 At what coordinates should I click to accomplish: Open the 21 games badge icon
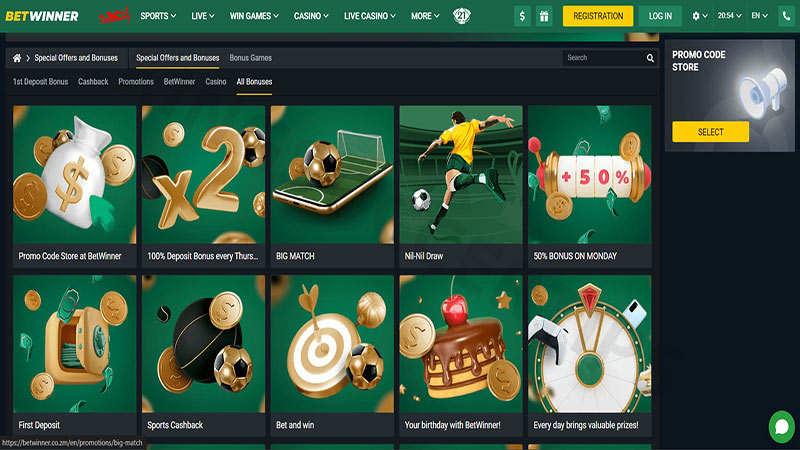[462, 16]
